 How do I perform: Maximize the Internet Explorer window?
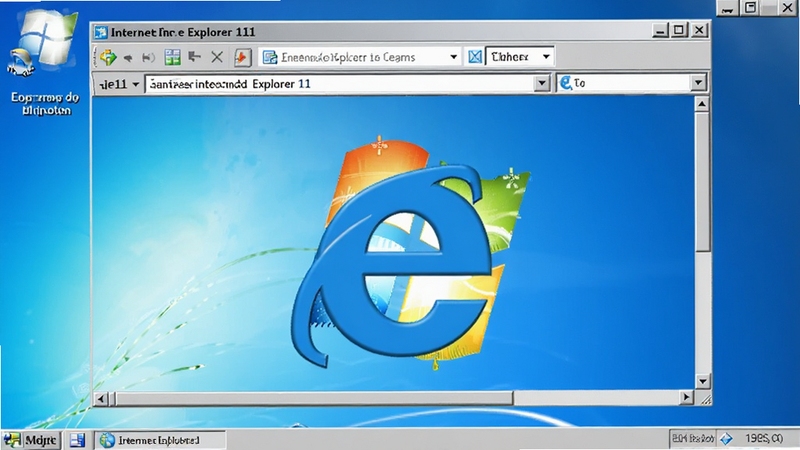pyautogui.click(x=679, y=30)
